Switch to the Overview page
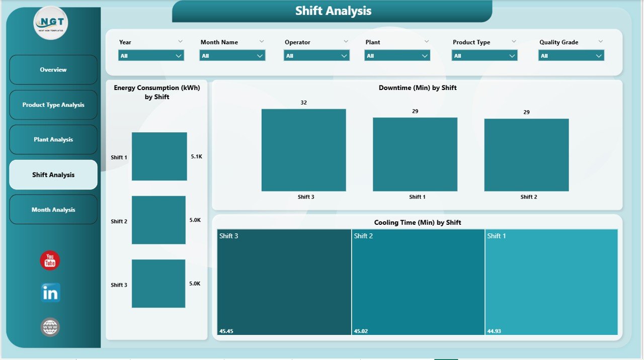 (x=53, y=69)
